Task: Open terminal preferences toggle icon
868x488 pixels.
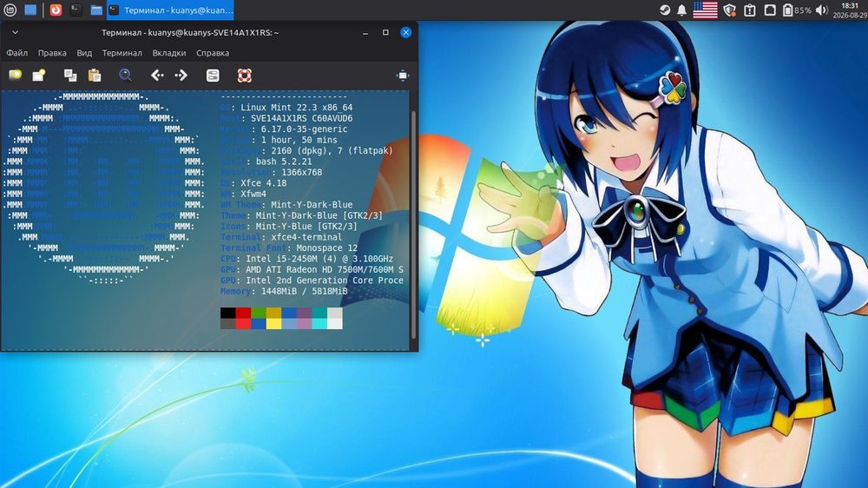Action: click(x=213, y=76)
